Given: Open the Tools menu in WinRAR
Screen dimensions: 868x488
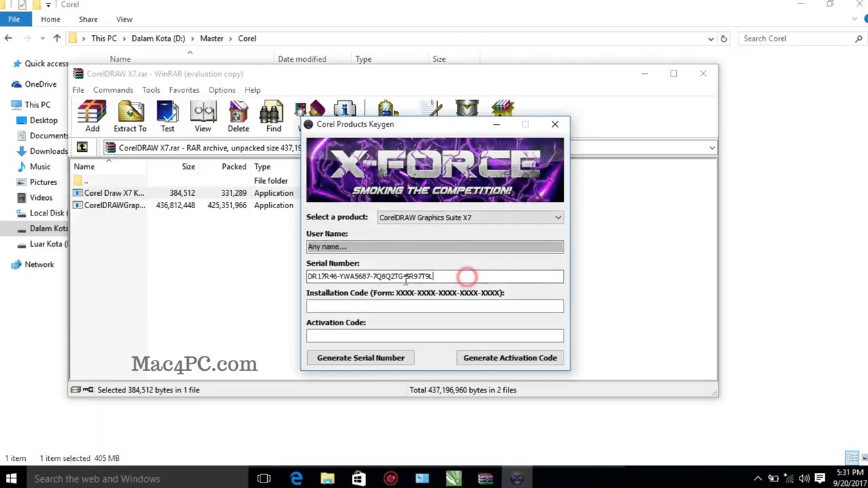Looking at the screenshot, I should point(151,89).
